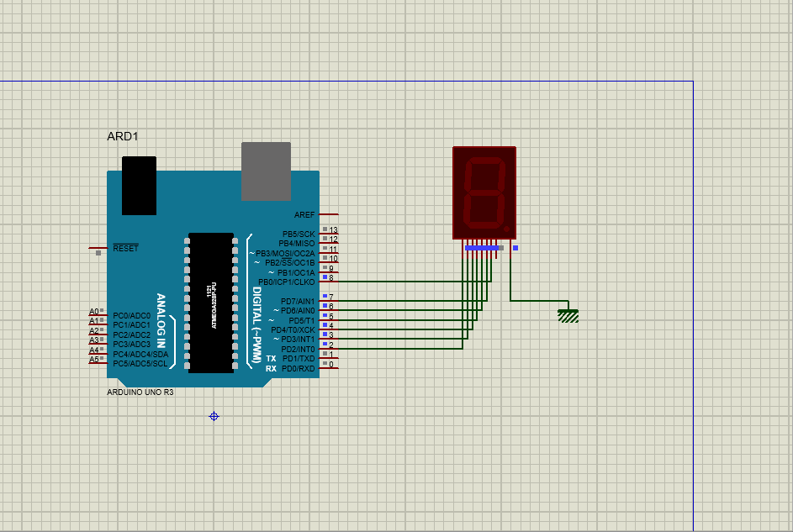Click the display's common pin blue marker

[515, 248]
